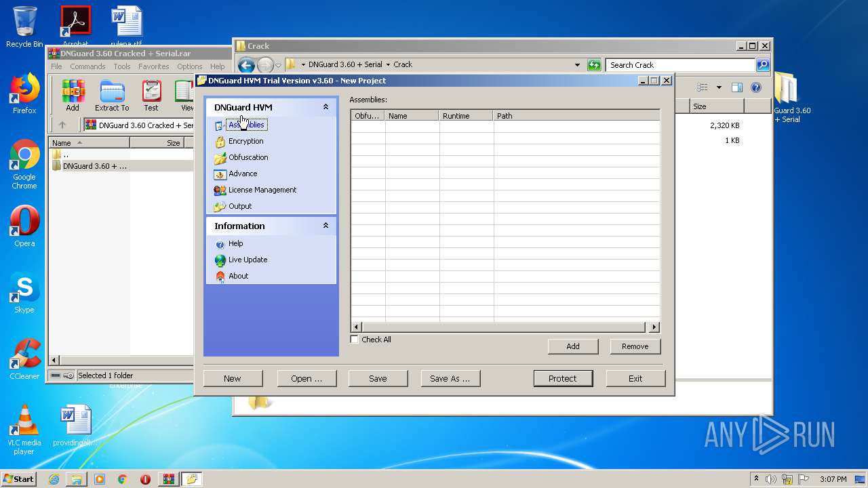Open Opera desktop shortcut
The height and width of the screenshot is (488, 868).
pos(24,226)
